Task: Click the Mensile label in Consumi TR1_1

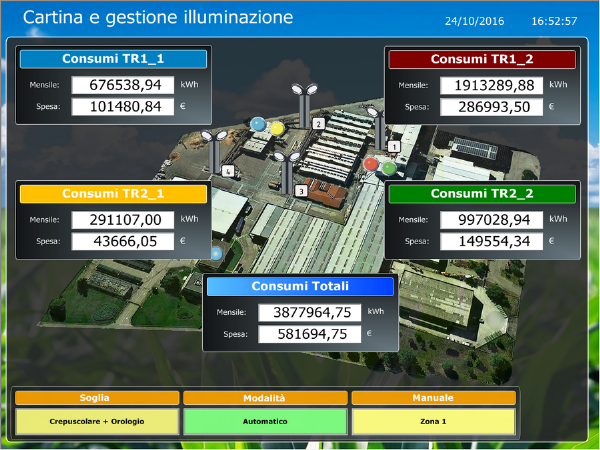Action: pyautogui.click(x=44, y=85)
